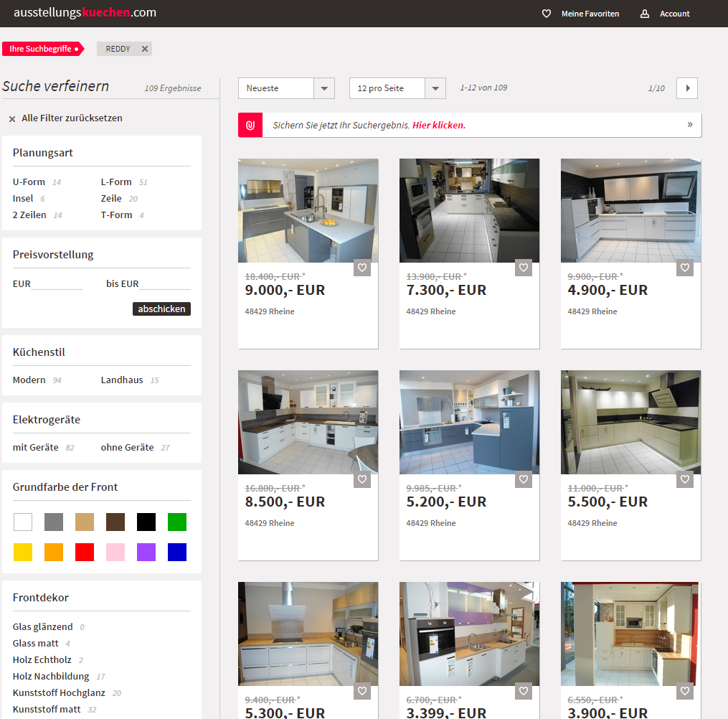Favorite the 5.300,- EUR kitchen with heart icon

362,691
